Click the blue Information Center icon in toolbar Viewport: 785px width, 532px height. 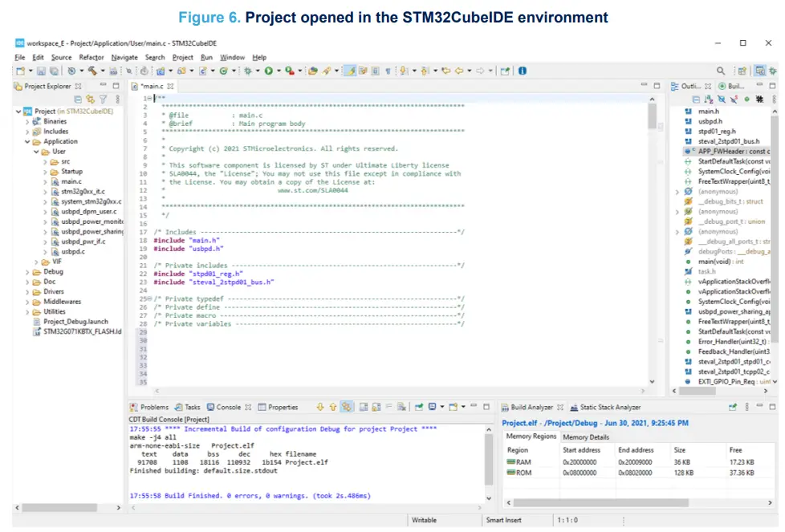[523, 71]
